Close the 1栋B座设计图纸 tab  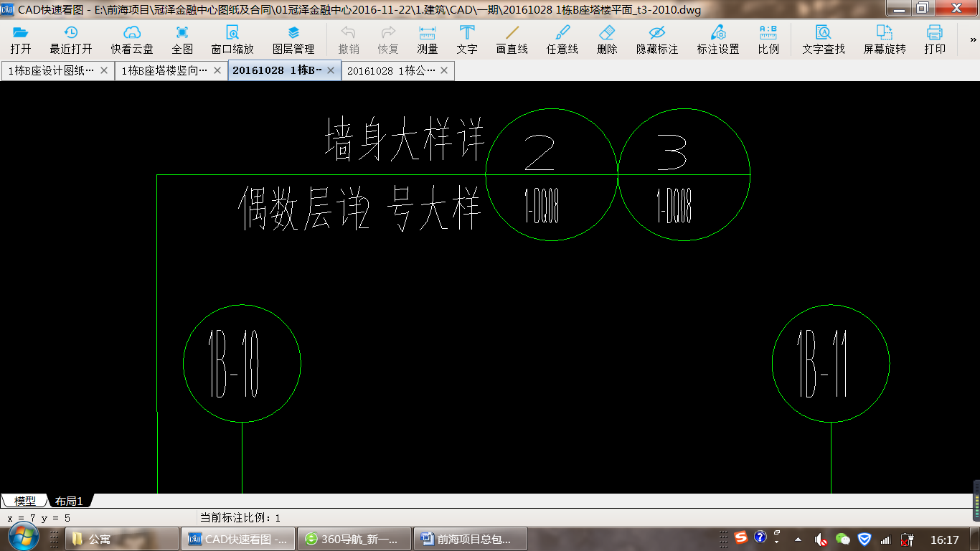tap(104, 70)
